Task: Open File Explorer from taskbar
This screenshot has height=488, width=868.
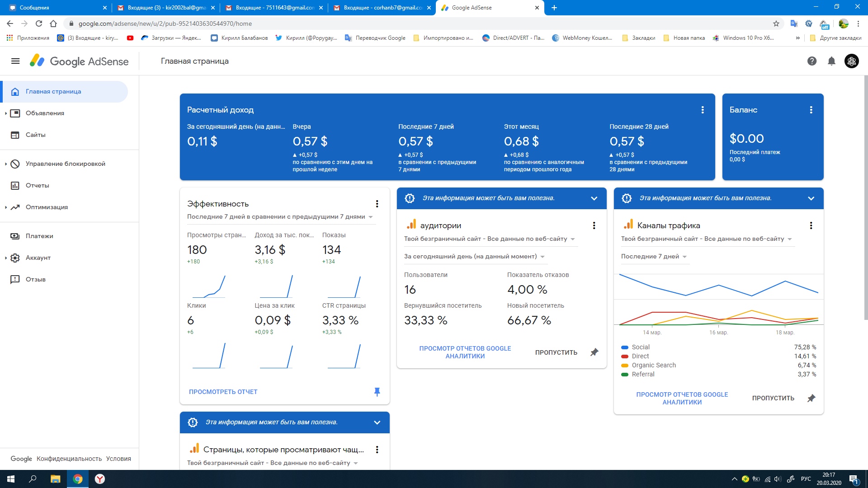Action: pos(55,479)
